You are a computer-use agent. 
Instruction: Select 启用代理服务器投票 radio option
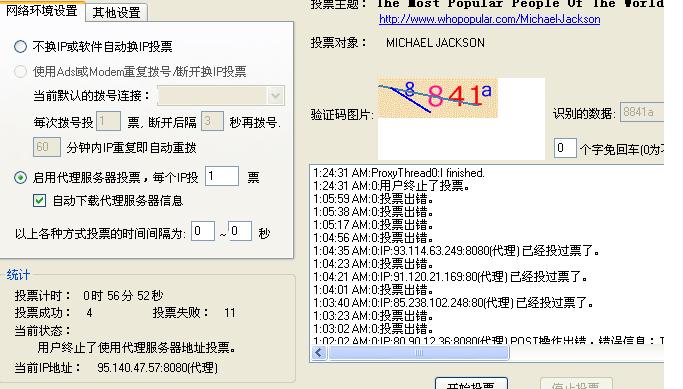click(x=20, y=177)
